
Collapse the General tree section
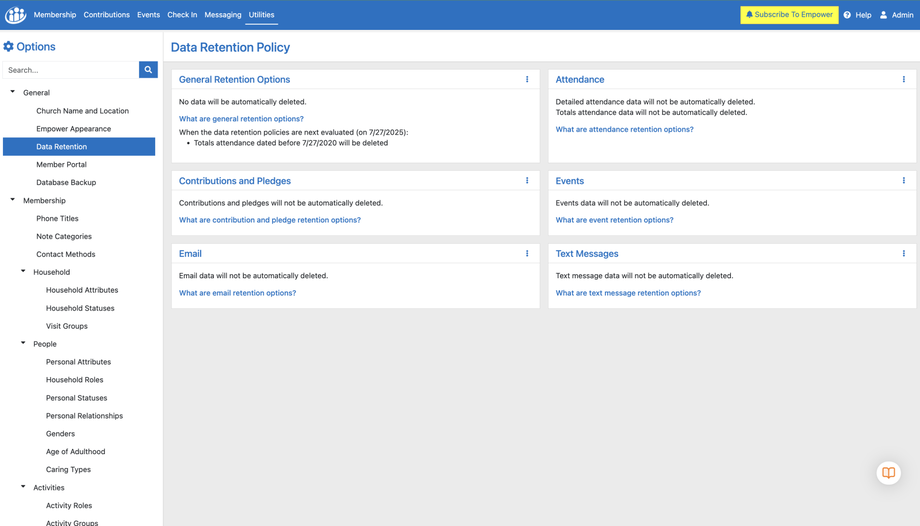pyautogui.click(x=13, y=92)
